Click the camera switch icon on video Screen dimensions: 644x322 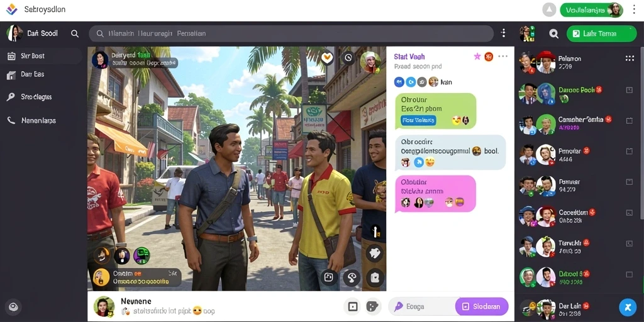coord(328,277)
